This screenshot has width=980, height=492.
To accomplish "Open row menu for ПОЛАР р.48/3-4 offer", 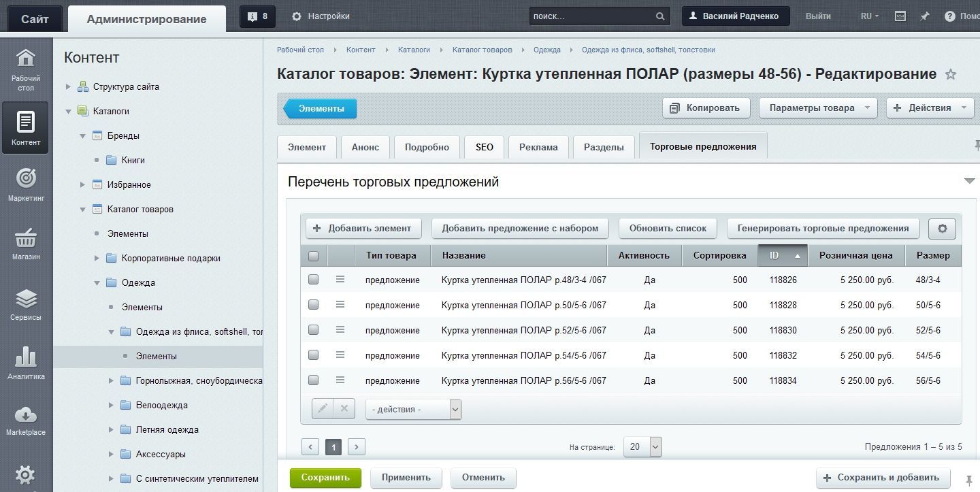I will [x=340, y=280].
